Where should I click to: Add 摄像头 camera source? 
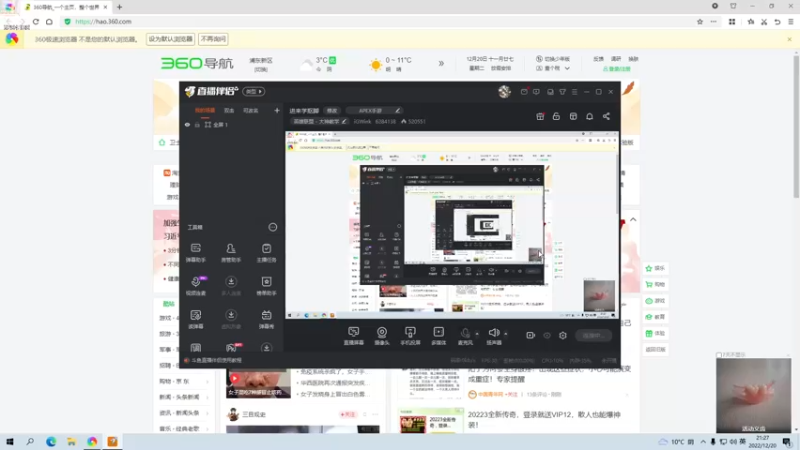pos(382,336)
